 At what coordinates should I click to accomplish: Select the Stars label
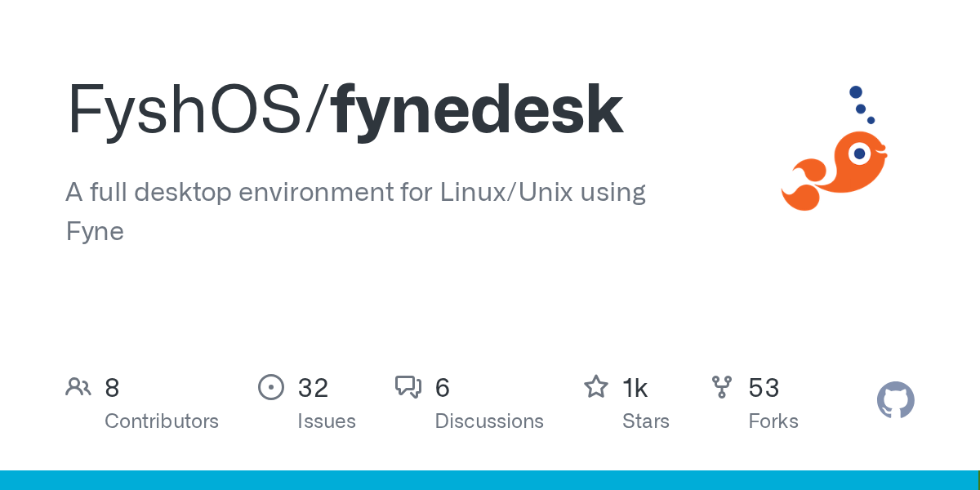pos(646,421)
